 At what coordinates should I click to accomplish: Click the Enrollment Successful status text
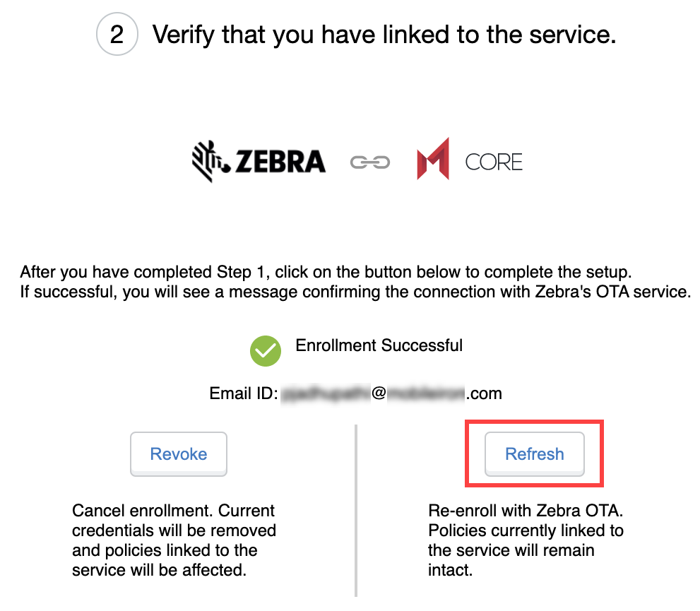click(379, 345)
